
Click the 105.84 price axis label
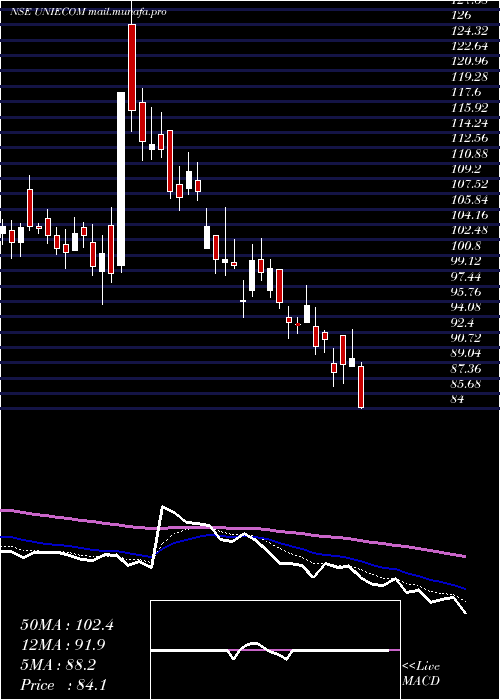[x=469, y=200]
